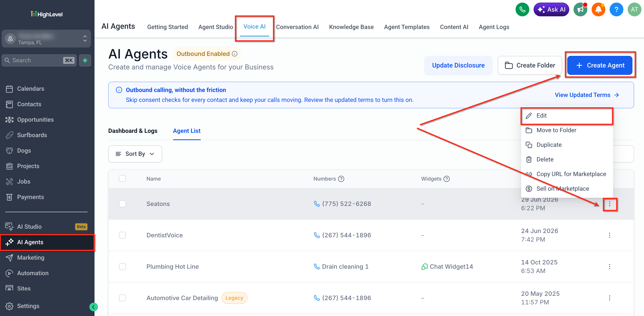The image size is (644, 316).
Task: Open AI Studio Beta in sidebar
Action: (x=46, y=227)
